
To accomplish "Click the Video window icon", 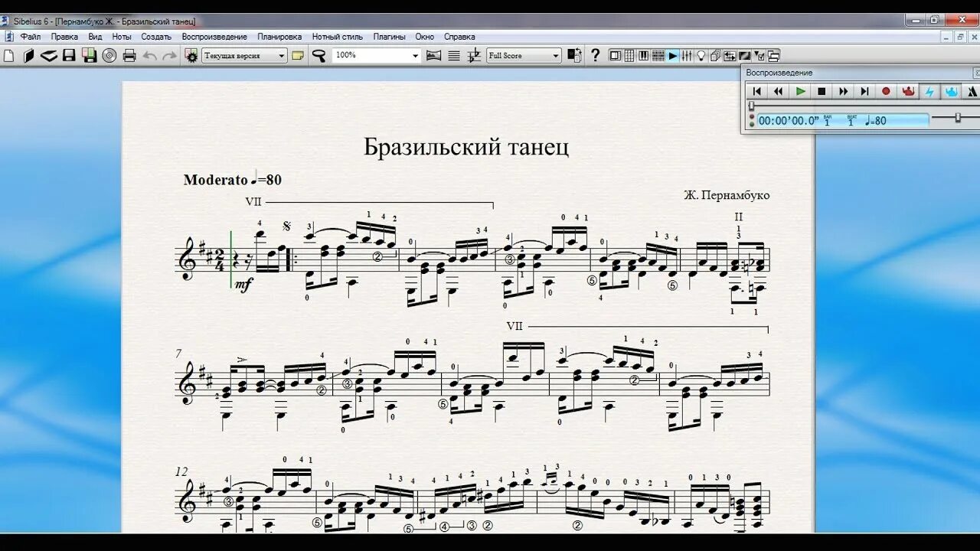I will point(744,55).
